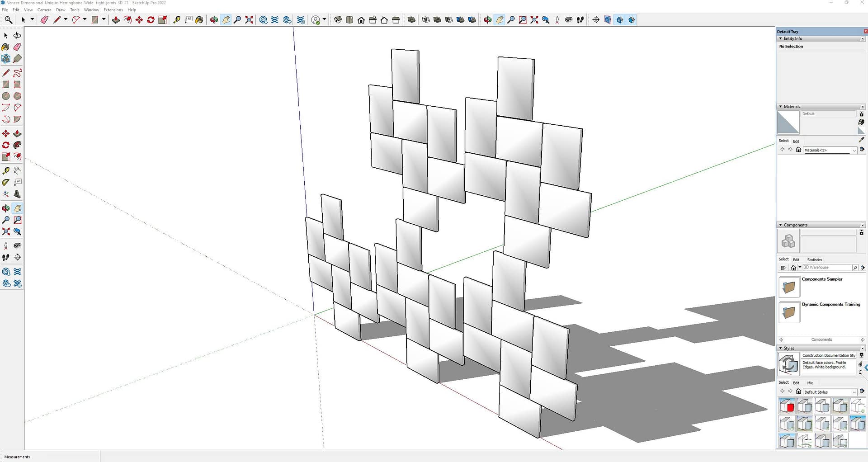868x462 pixels.
Task: Open the Mix tab in Styles
Action: (x=810, y=383)
